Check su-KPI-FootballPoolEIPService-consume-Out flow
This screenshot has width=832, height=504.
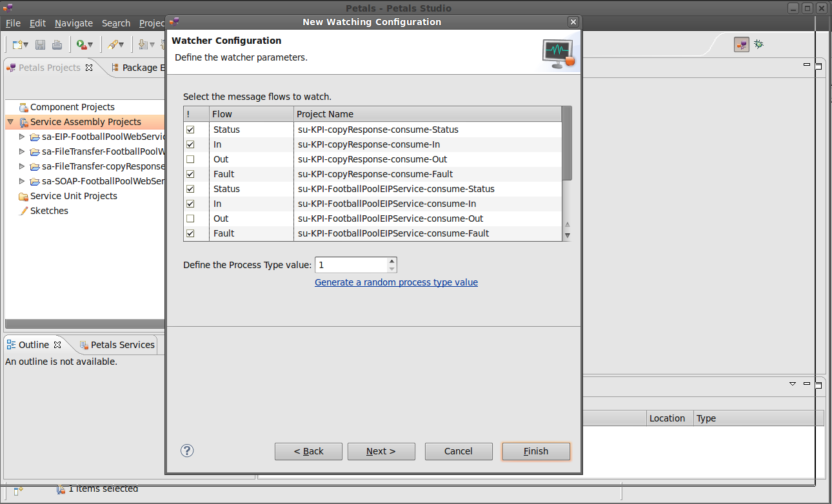190,218
